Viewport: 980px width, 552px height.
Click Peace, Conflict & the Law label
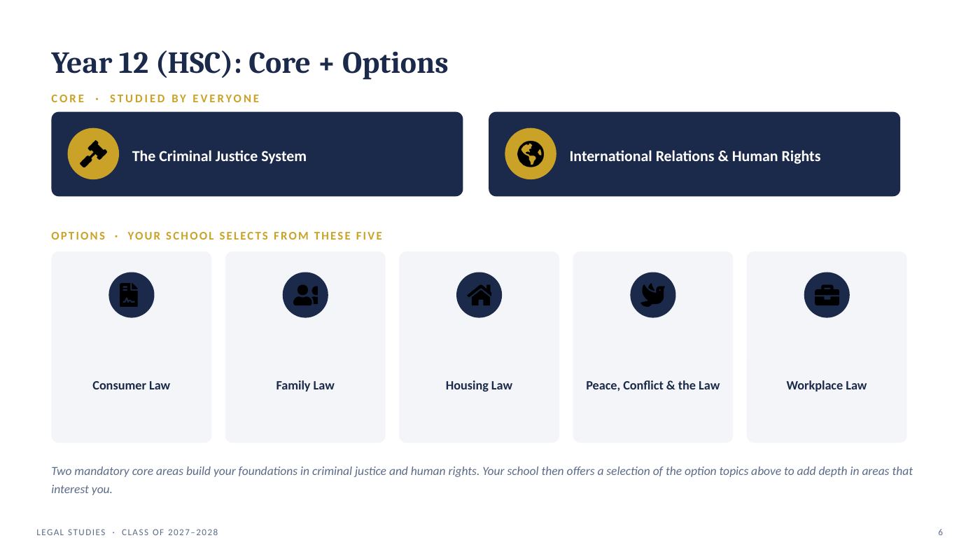pyautogui.click(x=652, y=385)
